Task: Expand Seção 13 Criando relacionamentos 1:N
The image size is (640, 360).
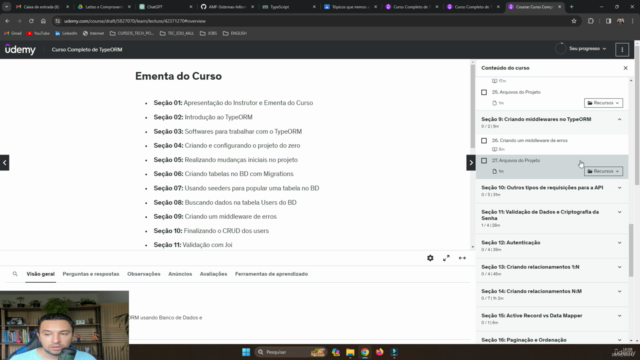Action: [552, 270]
